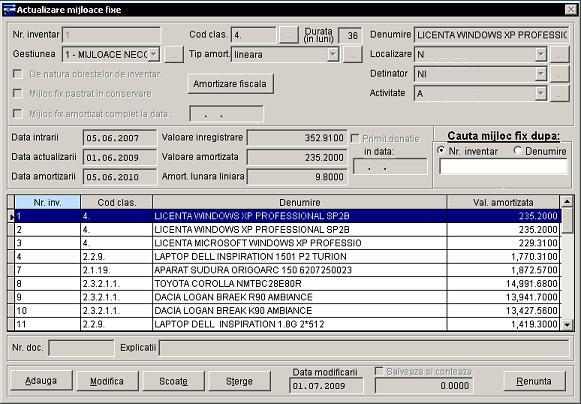Image resolution: width=581 pixels, height=404 pixels.
Task: Click the Data intrarii field
Action: click(120, 138)
